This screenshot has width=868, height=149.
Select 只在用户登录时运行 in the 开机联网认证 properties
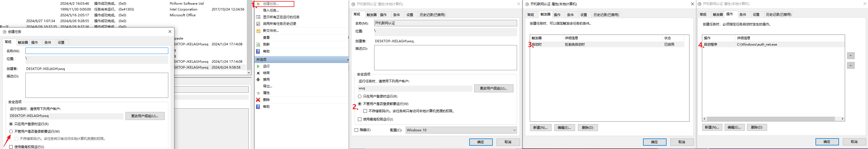click(360, 96)
